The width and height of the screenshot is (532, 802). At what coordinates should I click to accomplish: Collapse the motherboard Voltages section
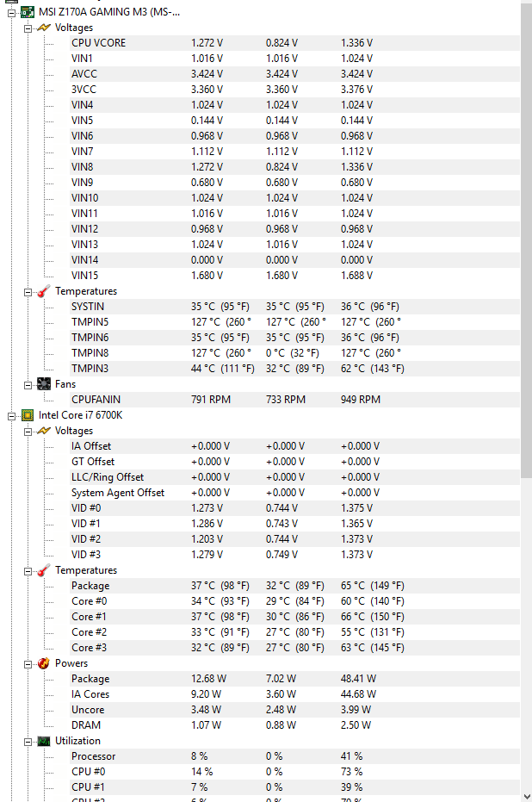pos(28,28)
